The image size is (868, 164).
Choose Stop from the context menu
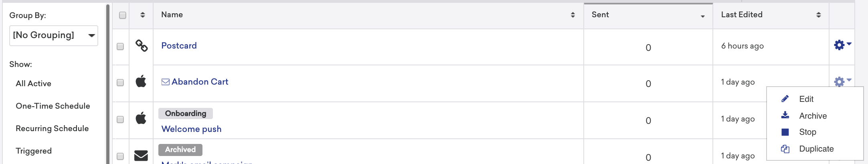807,132
